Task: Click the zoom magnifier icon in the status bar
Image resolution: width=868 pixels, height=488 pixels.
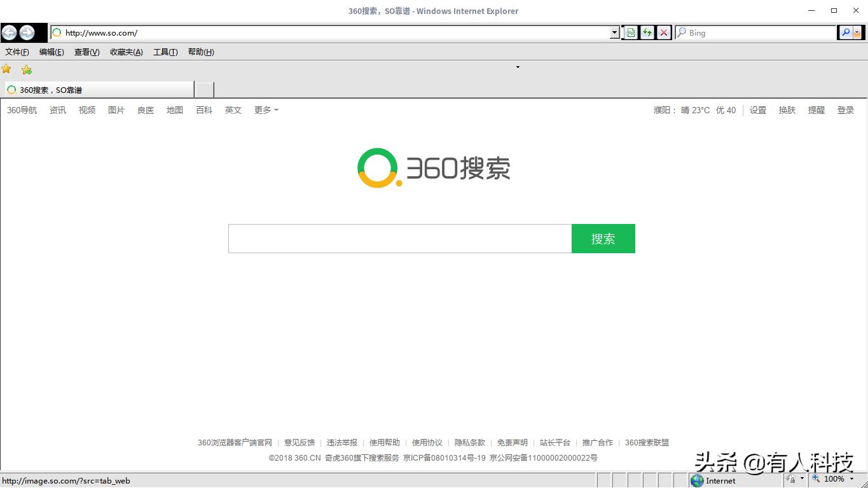Action: click(x=816, y=479)
